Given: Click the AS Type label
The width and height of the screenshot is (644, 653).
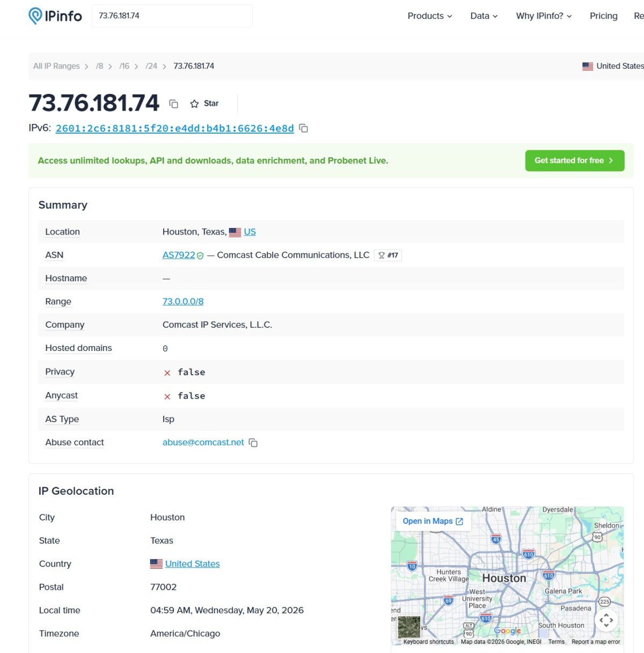Looking at the screenshot, I should pyautogui.click(x=62, y=419).
